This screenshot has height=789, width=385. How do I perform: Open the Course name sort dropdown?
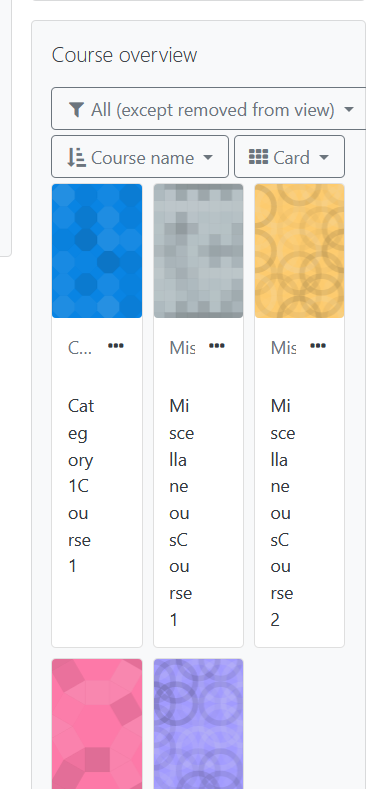140,156
